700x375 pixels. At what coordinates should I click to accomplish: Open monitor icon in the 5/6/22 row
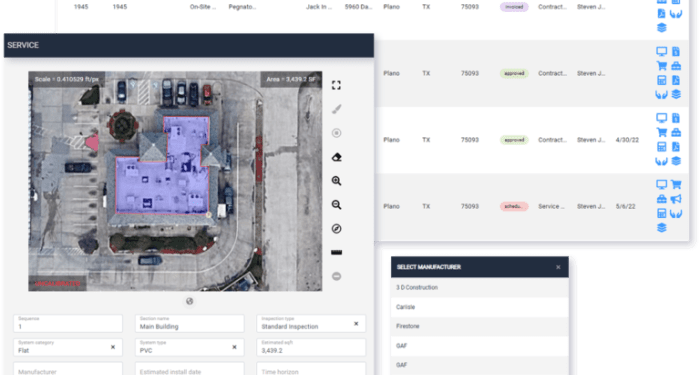tap(662, 185)
